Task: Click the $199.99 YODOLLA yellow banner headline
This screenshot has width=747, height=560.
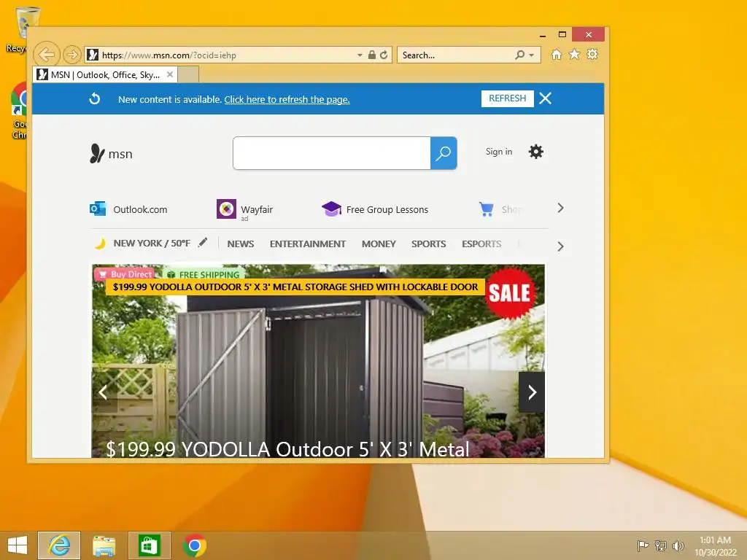Action: point(295,287)
